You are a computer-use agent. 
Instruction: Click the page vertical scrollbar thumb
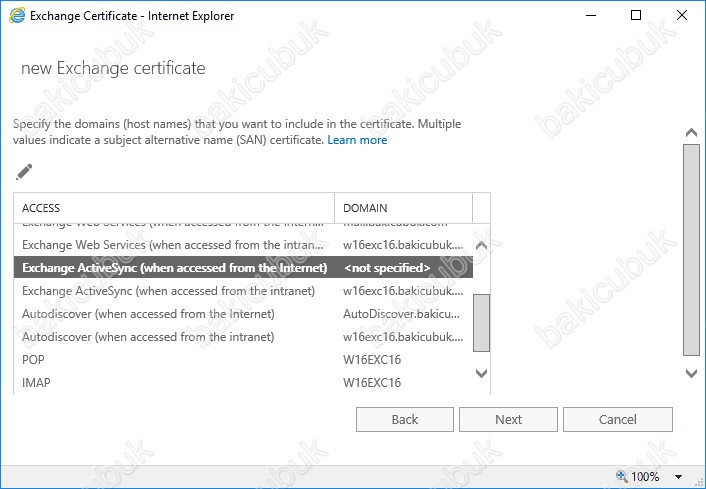click(691, 250)
